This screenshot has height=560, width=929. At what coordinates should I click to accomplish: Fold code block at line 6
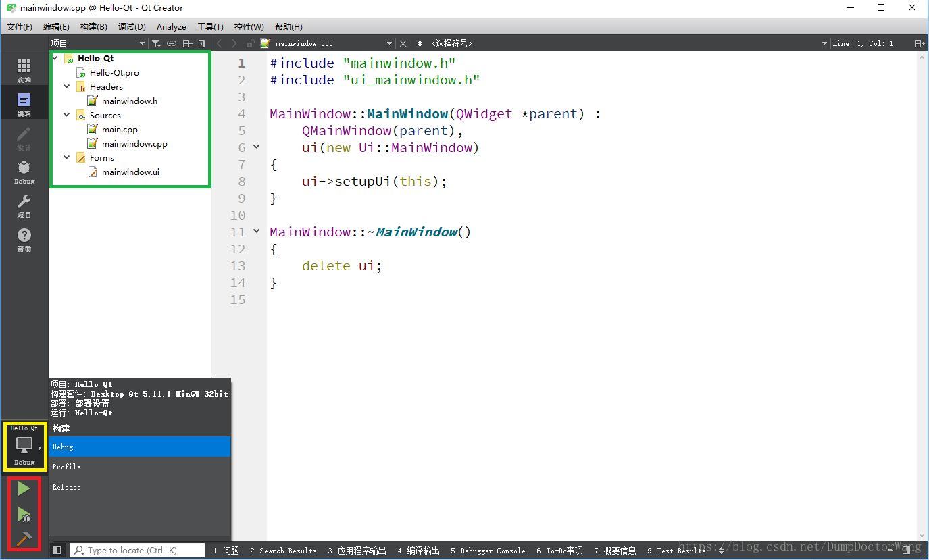tap(256, 147)
